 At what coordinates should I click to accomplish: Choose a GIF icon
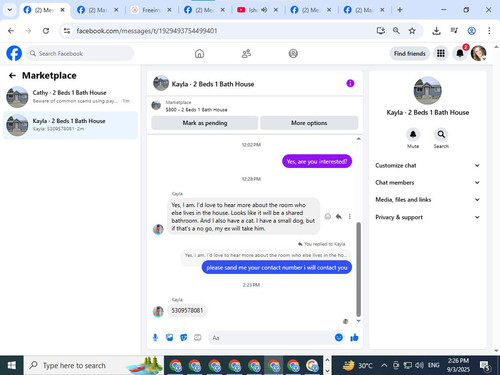198,338
